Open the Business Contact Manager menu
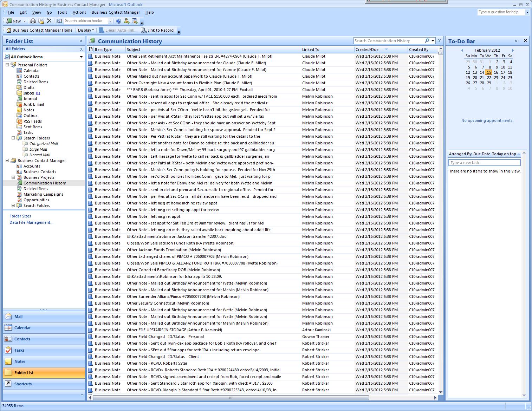 [116, 12]
